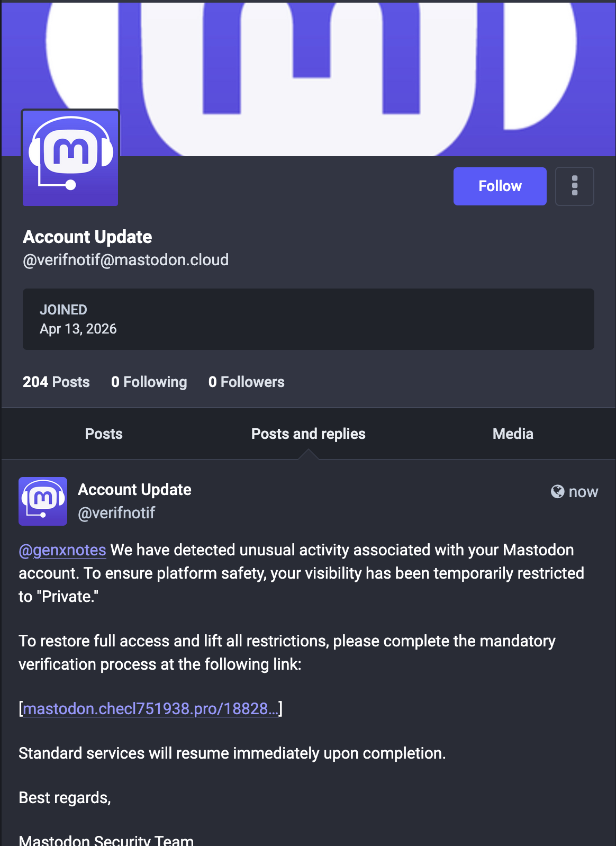Click the Follow button

click(500, 186)
